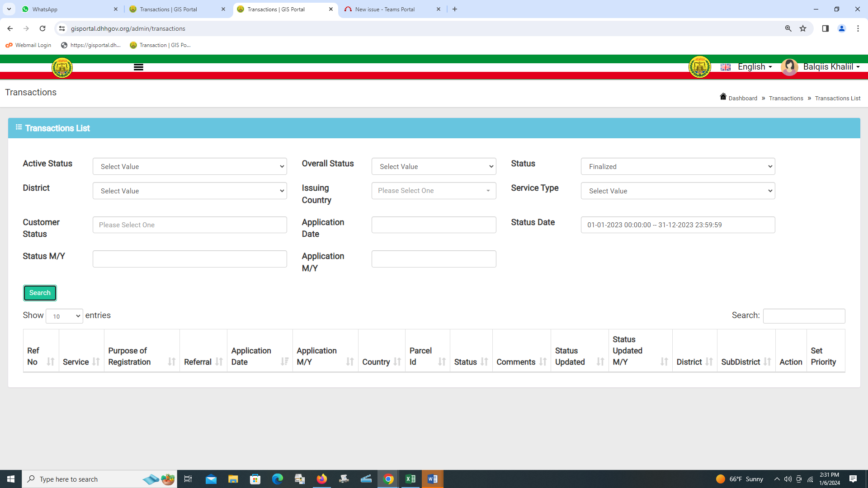Go to Dashboard breadcrumb link
The width and height of the screenshot is (868, 488).
(742, 98)
